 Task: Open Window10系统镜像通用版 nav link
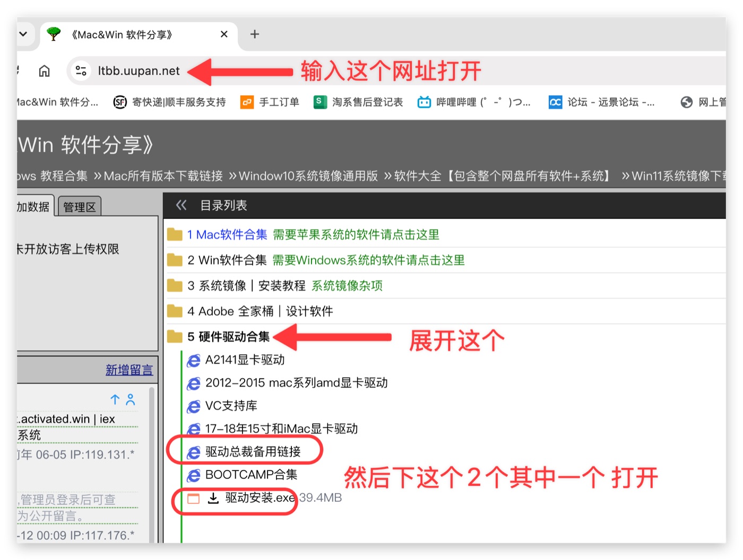308,176
